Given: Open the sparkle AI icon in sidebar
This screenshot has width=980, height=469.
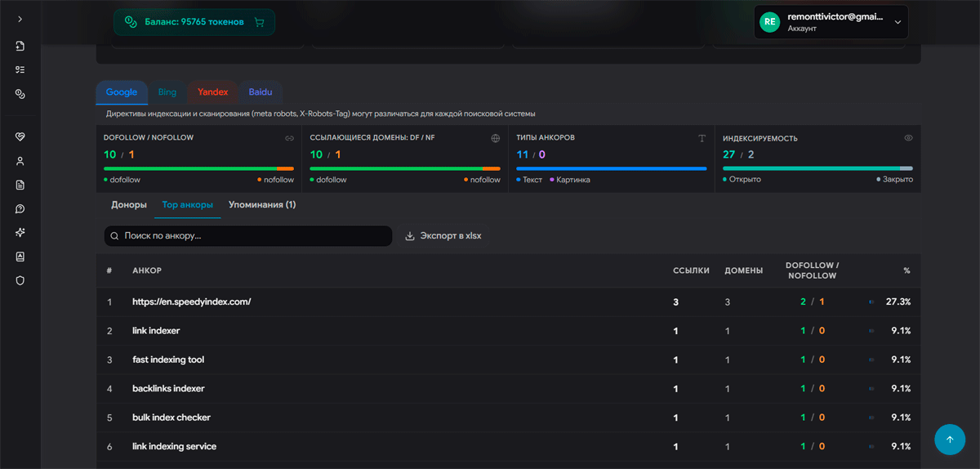Looking at the screenshot, I should pyautogui.click(x=20, y=232).
